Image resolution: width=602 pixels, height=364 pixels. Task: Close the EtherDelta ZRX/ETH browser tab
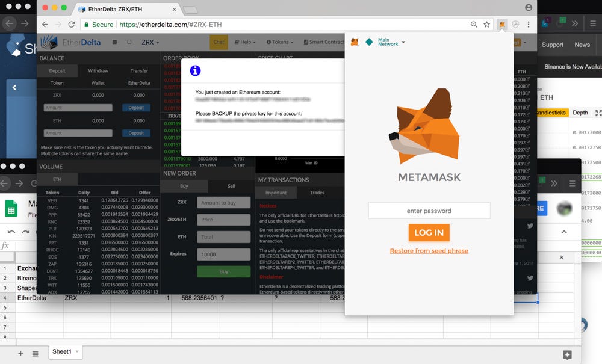point(175,9)
